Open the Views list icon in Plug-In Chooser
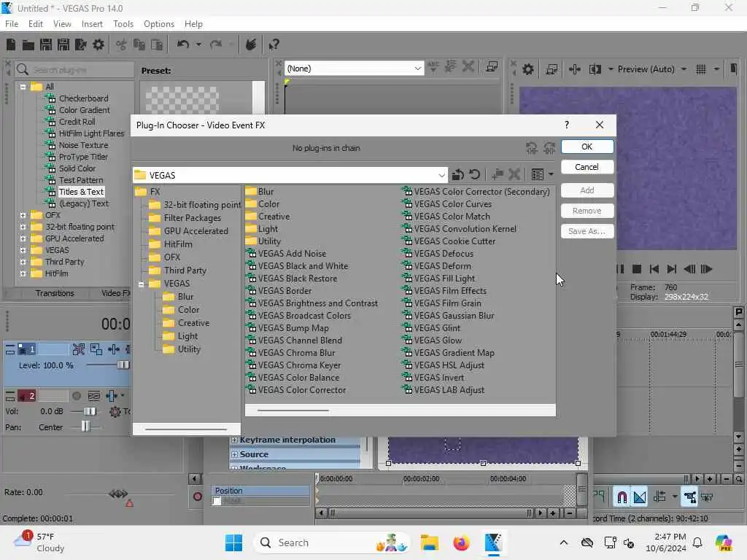The image size is (747, 560). [538, 175]
